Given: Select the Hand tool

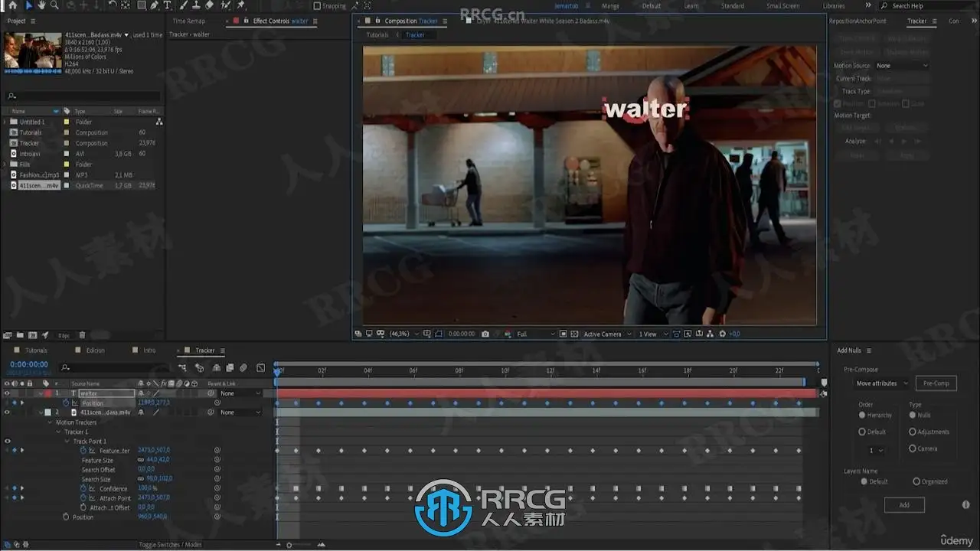Looking at the screenshot, I should click(x=41, y=5).
